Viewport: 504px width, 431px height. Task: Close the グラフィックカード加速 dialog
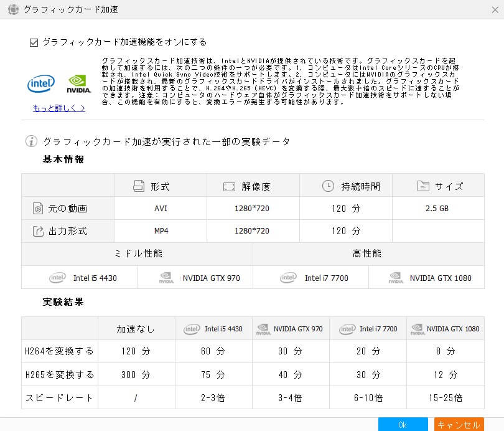click(495, 10)
